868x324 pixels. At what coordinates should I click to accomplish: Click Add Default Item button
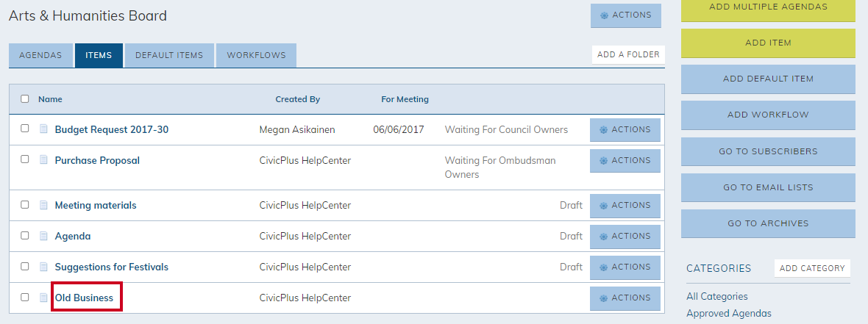pos(769,79)
